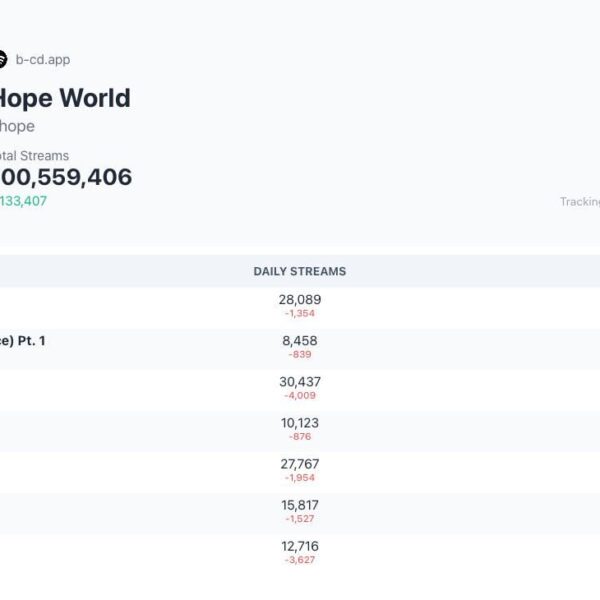Click the Total Streams label
Image resolution: width=600 pixels, height=600 pixels.
point(34,156)
